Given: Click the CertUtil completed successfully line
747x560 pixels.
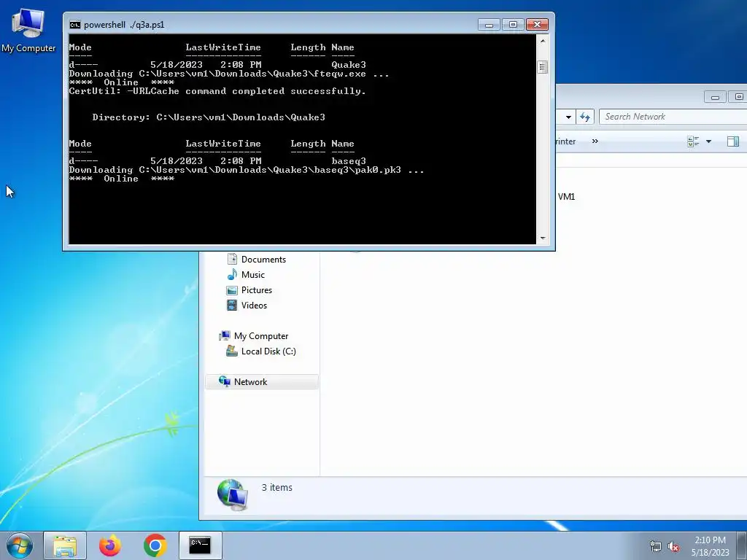Looking at the screenshot, I should pos(217,91).
